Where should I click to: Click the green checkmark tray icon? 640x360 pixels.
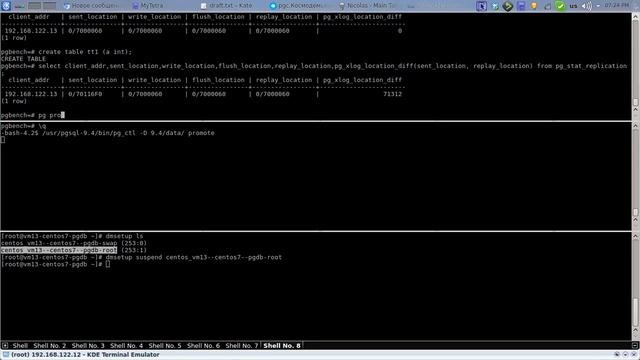(560, 6)
